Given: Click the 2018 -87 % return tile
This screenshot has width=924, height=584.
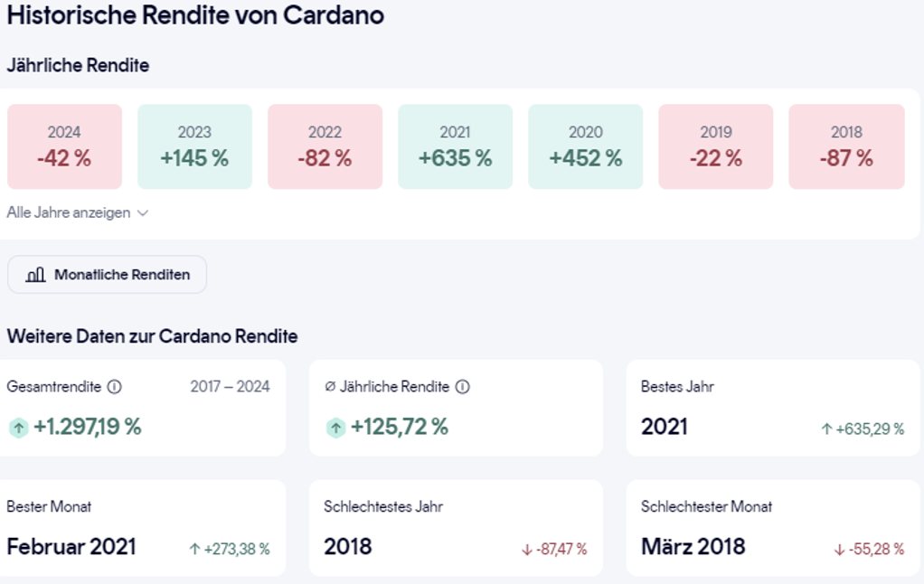Looking at the screenshot, I should (x=846, y=146).
